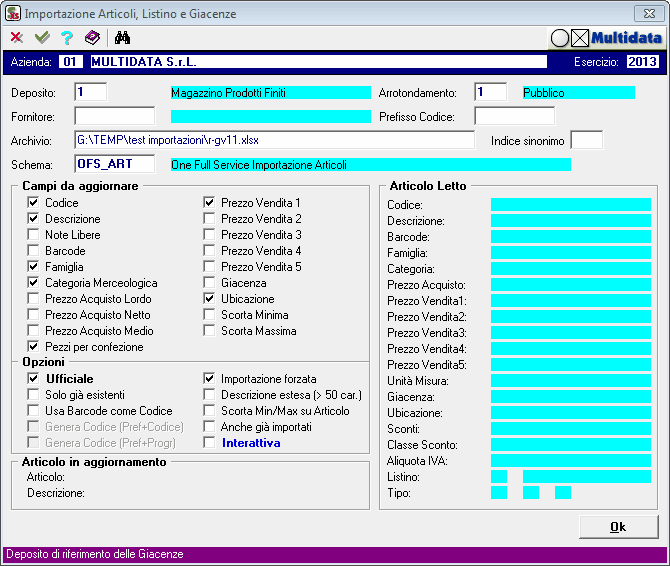Enable Anche già importati option
670x566 pixels.
click(209, 427)
